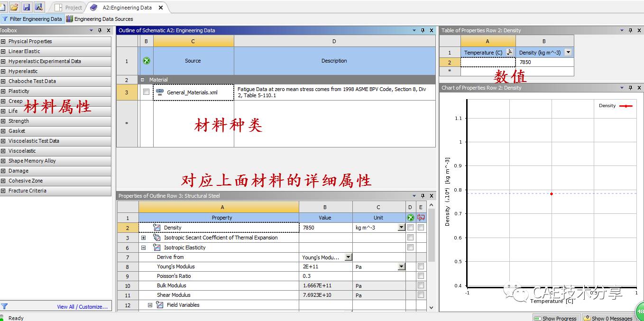Toggle the Young's Modulus parameter checkbox
Viewport: 644px width, 321px height.
click(x=421, y=266)
